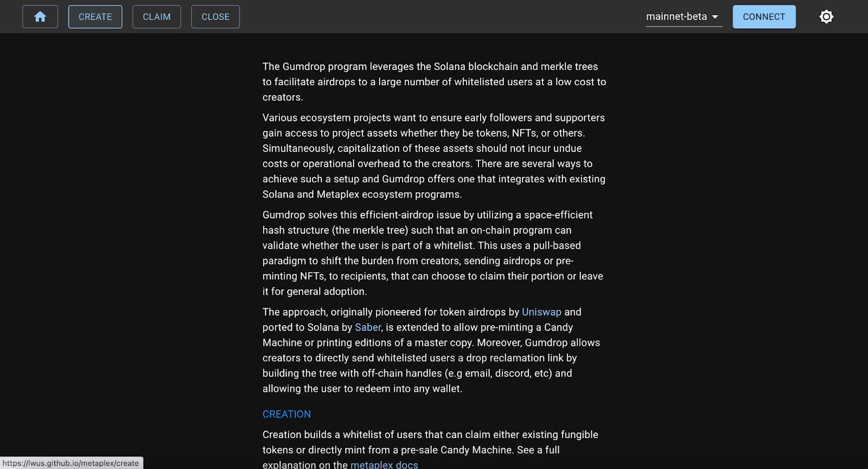The width and height of the screenshot is (868, 469).
Task: Go to the home page icon
Action: click(x=40, y=17)
